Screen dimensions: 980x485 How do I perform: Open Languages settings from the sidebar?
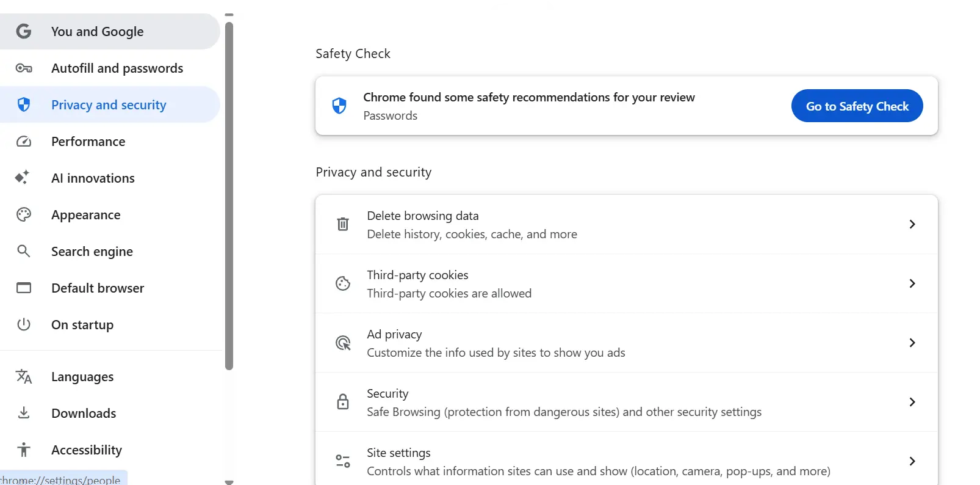[82, 376]
